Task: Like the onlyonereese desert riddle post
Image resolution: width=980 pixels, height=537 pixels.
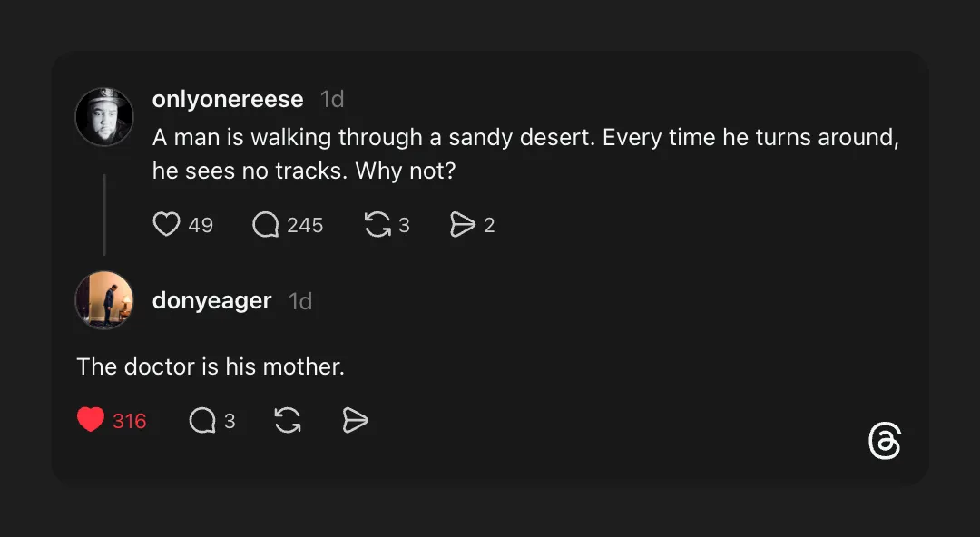Action: pos(168,224)
